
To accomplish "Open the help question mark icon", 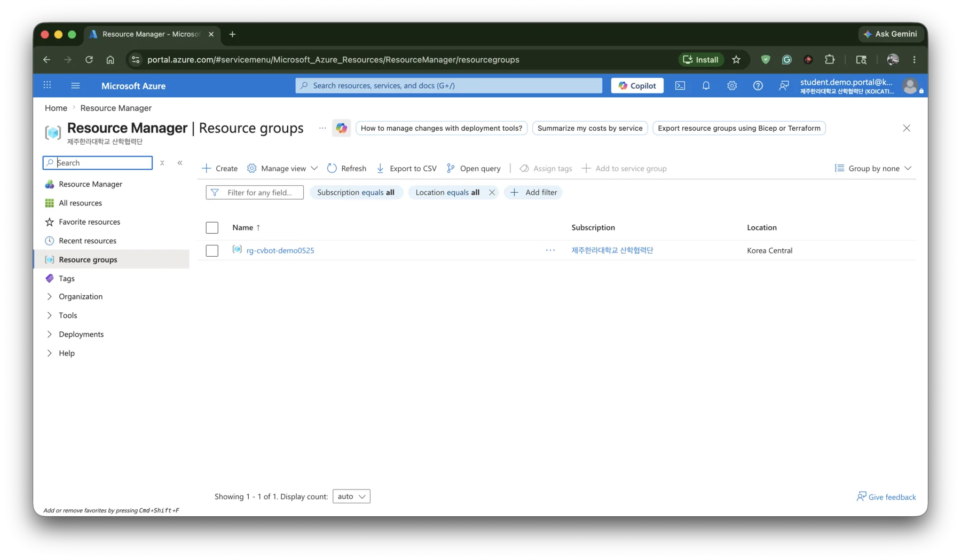I will click(x=758, y=85).
